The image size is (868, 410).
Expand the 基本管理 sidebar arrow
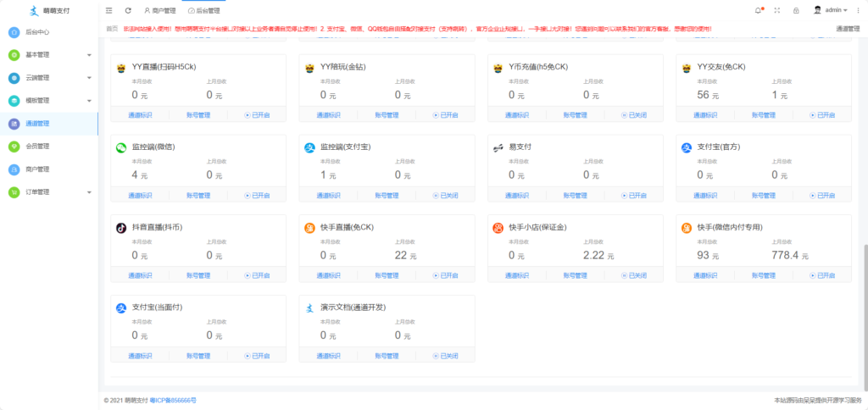pyautogui.click(x=89, y=55)
